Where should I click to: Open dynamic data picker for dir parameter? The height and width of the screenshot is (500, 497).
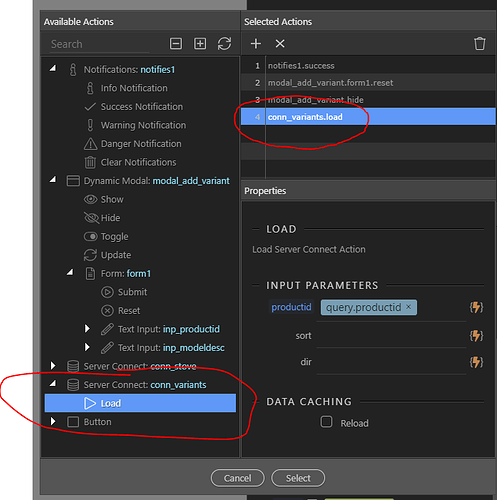476,362
